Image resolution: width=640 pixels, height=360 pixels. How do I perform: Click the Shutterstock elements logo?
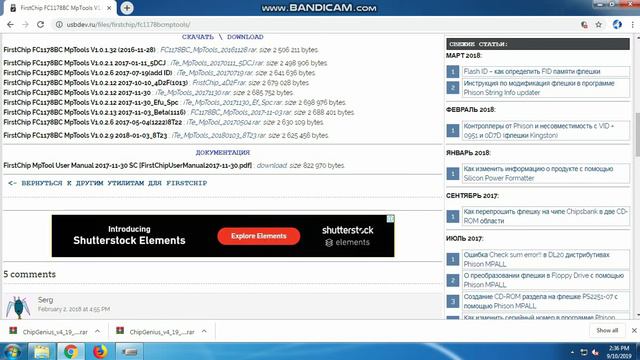(x=348, y=236)
